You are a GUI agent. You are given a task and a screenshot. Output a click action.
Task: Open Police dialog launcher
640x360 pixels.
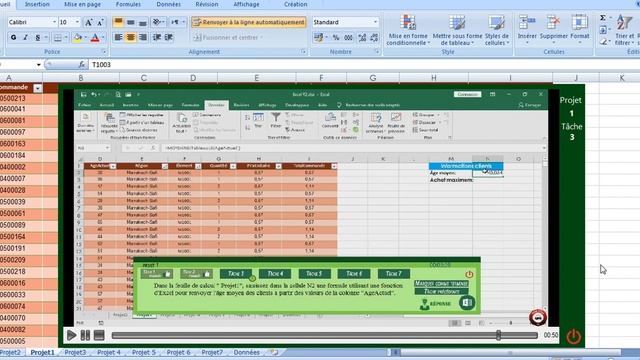tap(104, 52)
